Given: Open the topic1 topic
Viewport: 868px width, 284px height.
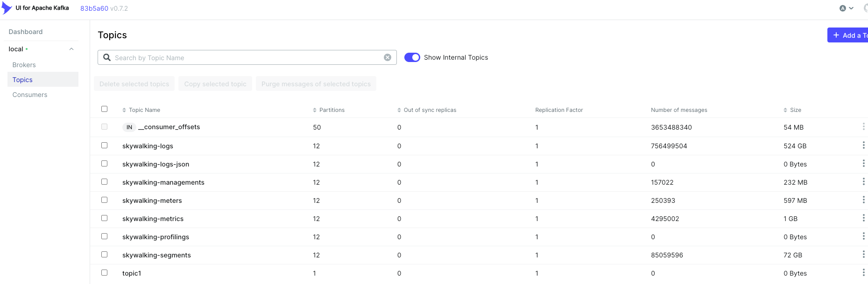Looking at the screenshot, I should pos(132,273).
